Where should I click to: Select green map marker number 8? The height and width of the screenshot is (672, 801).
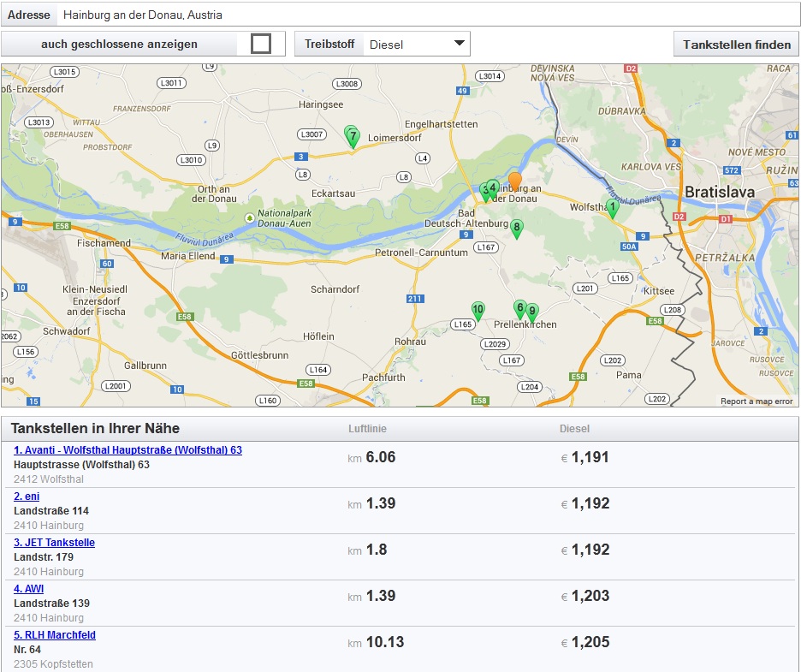tap(516, 228)
